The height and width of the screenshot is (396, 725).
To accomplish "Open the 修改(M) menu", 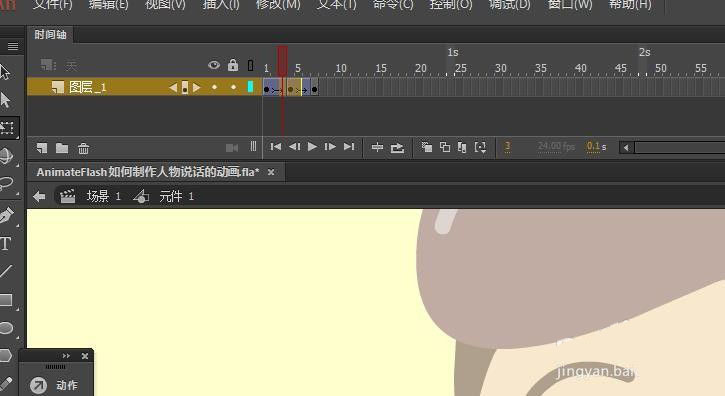I will click(x=278, y=5).
